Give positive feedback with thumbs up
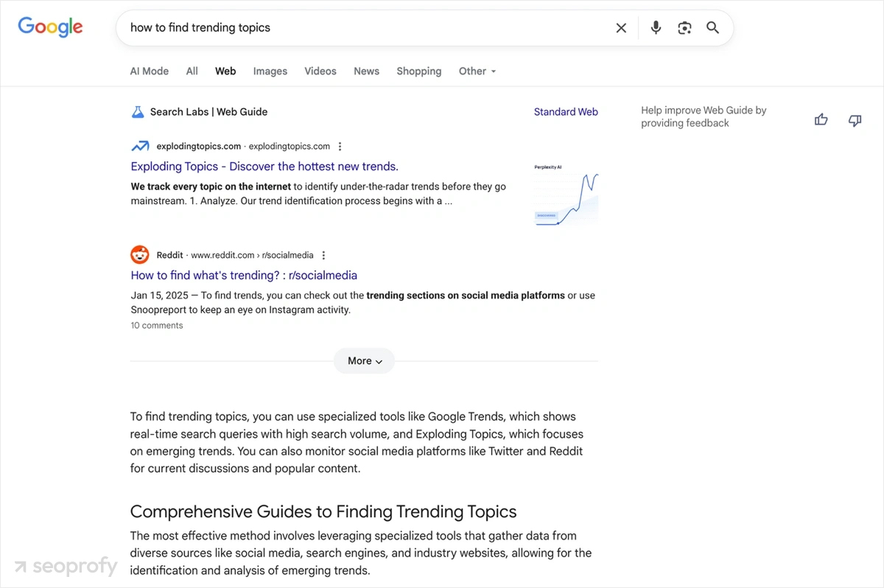The height and width of the screenshot is (588, 884). pos(821,119)
